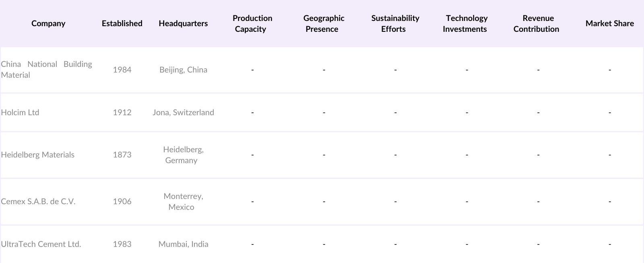Select the Monterrey, Mexico headquarters cell

[183, 201]
